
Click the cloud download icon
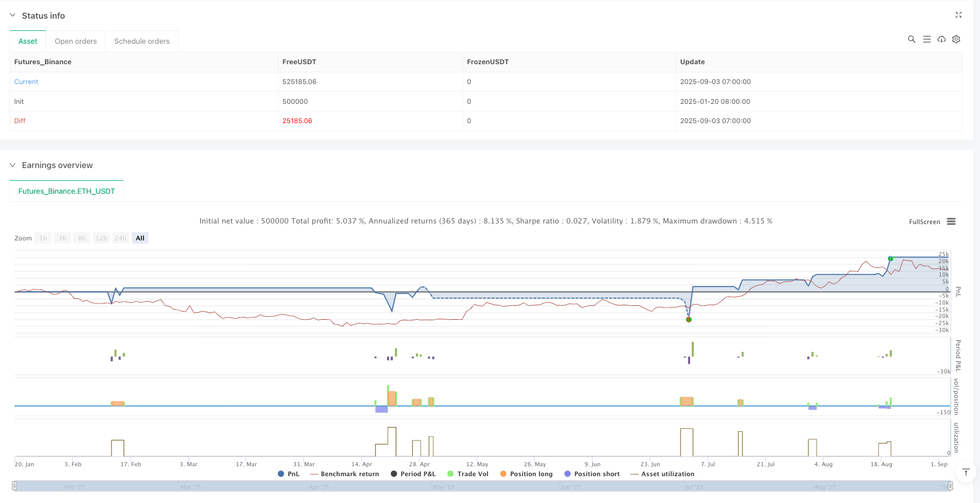pyautogui.click(x=941, y=39)
